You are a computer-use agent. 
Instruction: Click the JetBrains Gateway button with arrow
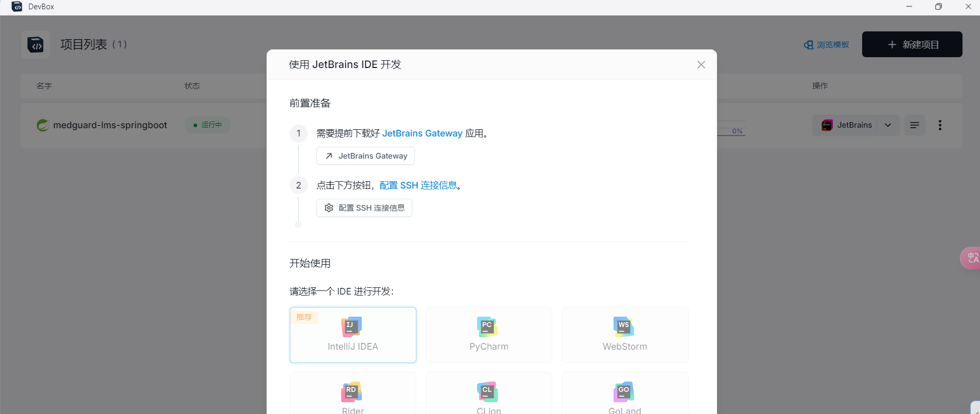[365, 156]
